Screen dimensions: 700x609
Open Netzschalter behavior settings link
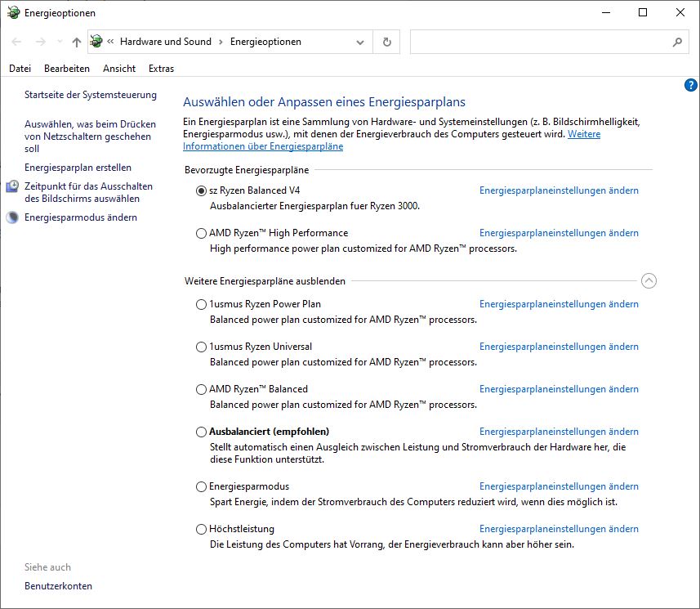click(90, 137)
